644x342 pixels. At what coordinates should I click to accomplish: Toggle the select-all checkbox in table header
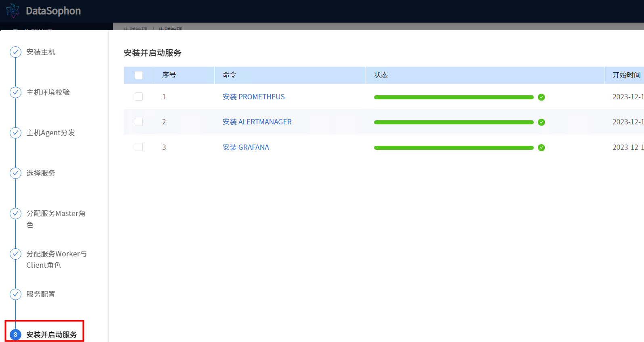pos(139,75)
